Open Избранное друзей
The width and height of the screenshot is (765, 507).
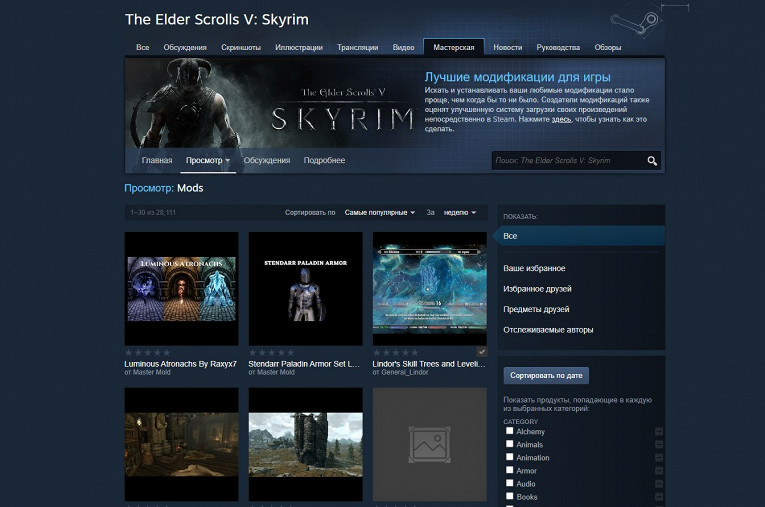[537, 289]
